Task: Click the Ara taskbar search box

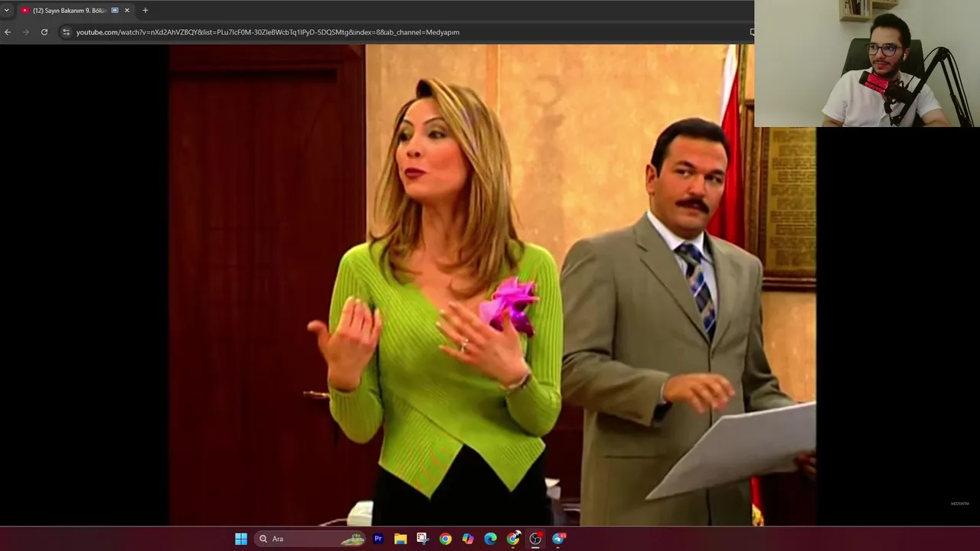Action: click(x=310, y=539)
